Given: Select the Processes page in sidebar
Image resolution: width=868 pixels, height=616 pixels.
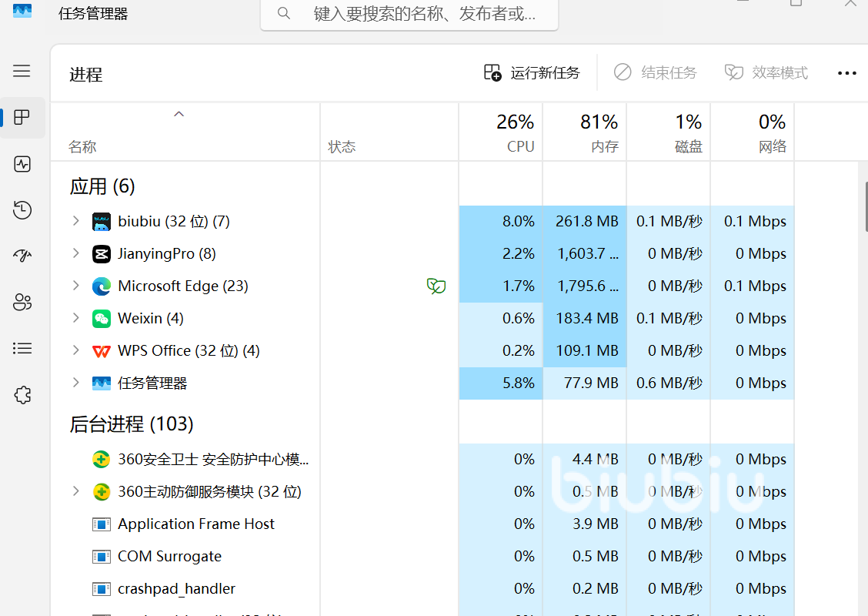Looking at the screenshot, I should pos(22,118).
